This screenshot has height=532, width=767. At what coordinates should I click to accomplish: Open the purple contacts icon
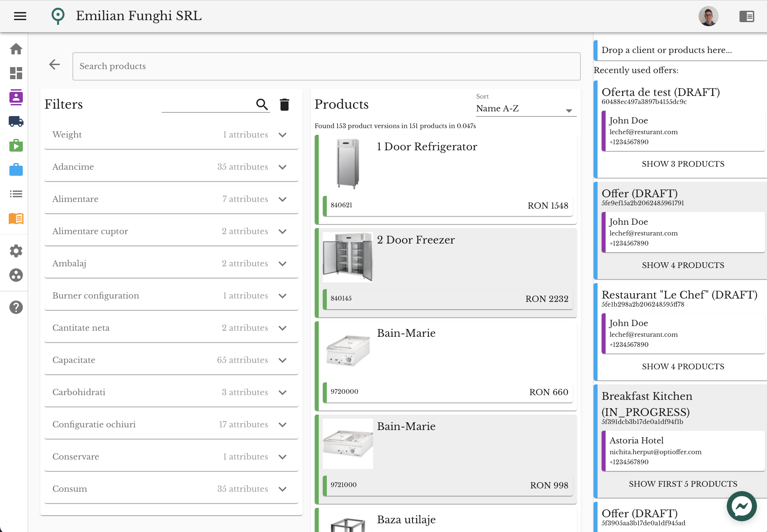[x=16, y=97]
